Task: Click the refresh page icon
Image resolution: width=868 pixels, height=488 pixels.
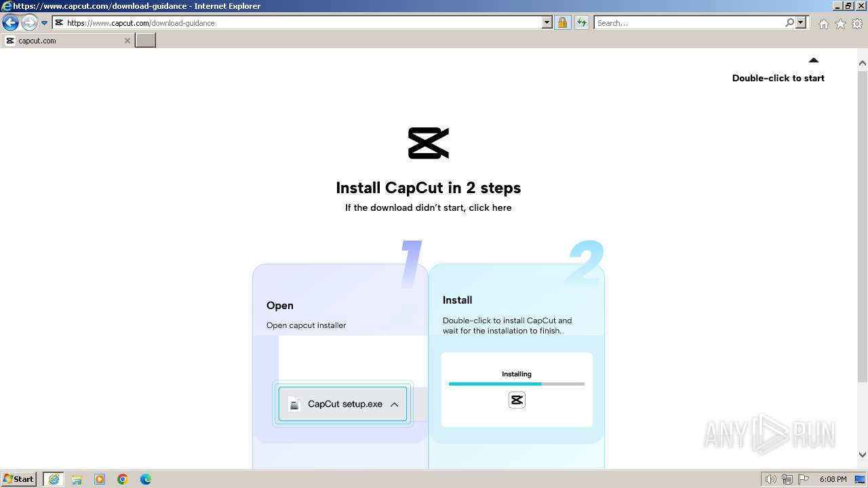Action: coord(582,22)
